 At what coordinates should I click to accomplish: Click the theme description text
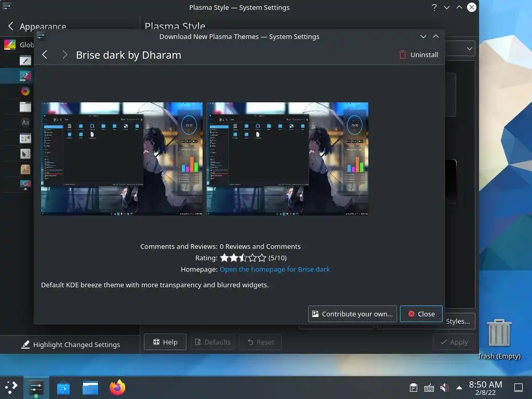pyautogui.click(x=155, y=285)
